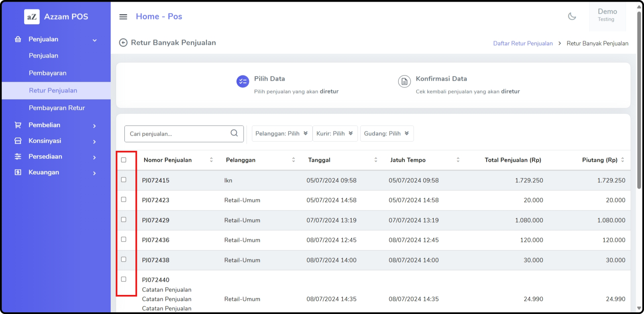
Task: Click the Pilih Data step icon
Action: (243, 81)
